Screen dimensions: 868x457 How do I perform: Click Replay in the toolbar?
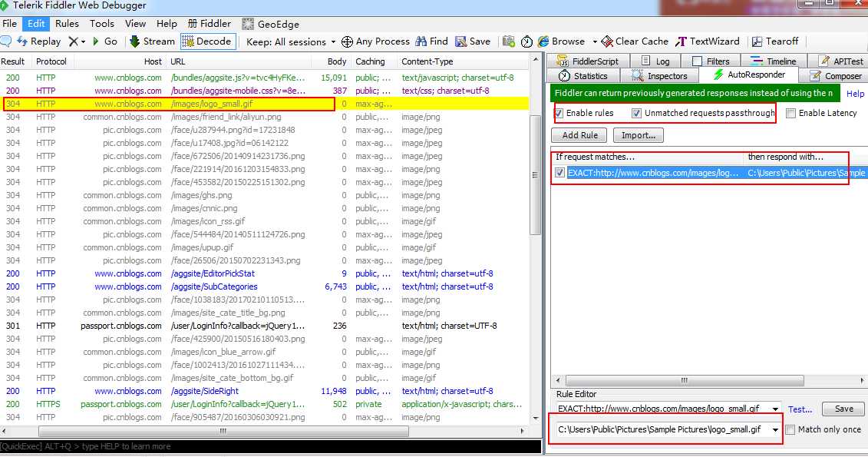(38, 41)
